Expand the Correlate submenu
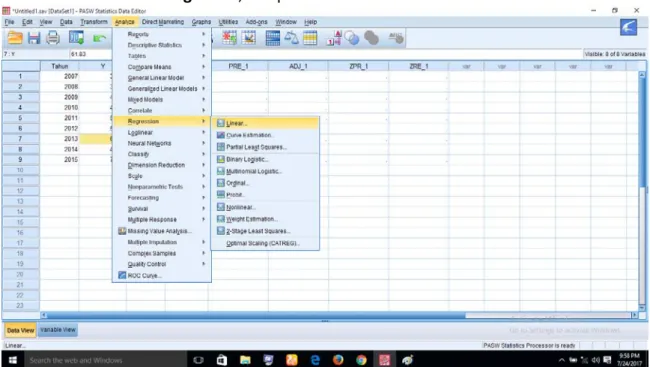Image resolution: width=650 pixels, height=367 pixels. (x=162, y=110)
